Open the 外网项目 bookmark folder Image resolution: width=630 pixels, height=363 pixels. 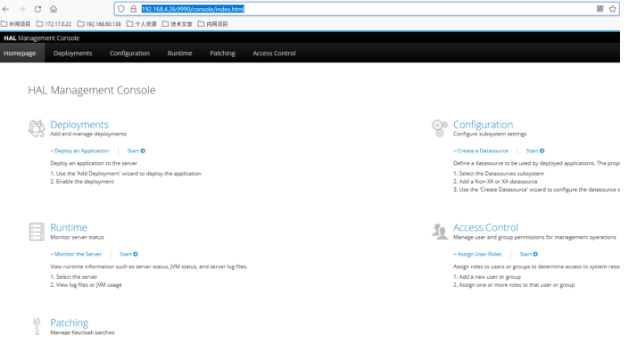(16, 24)
